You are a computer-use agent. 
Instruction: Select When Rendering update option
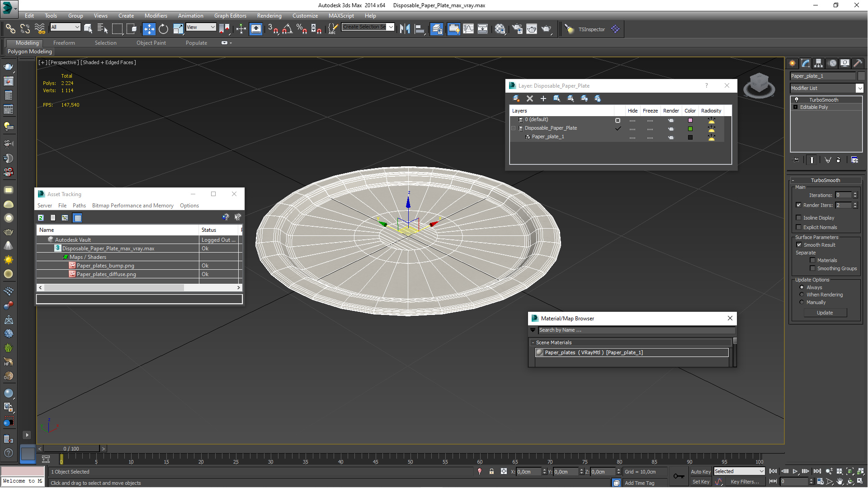pyautogui.click(x=802, y=295)
